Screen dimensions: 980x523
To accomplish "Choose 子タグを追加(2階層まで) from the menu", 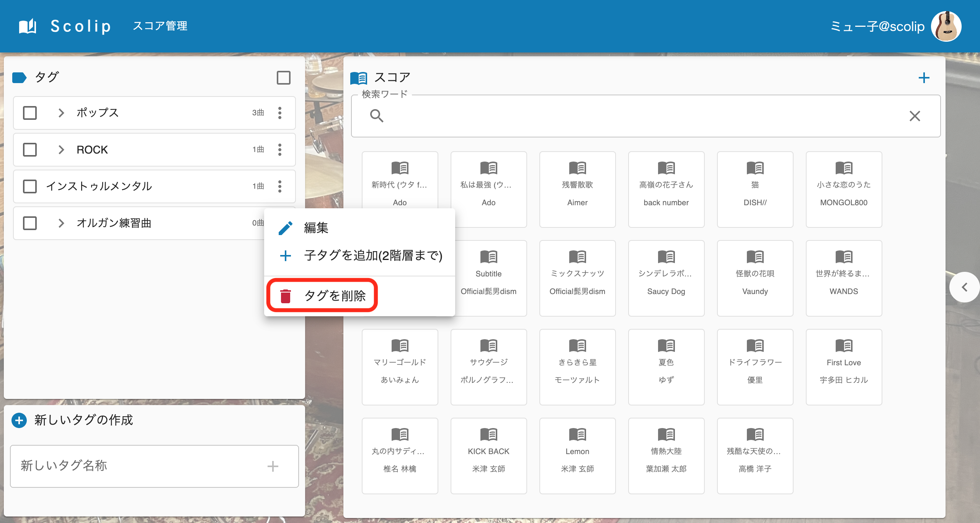I will [359, 255].
